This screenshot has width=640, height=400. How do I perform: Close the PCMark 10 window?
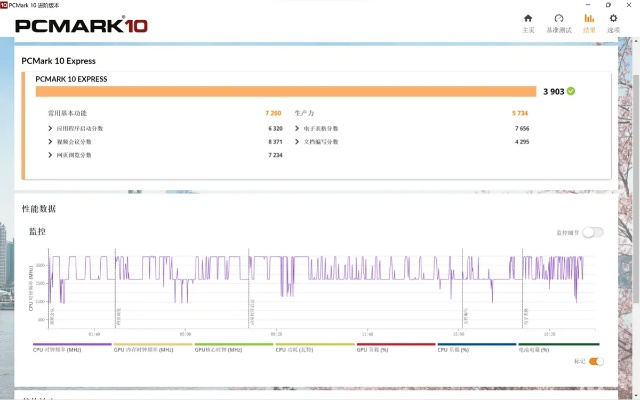[x=627, y=4]
